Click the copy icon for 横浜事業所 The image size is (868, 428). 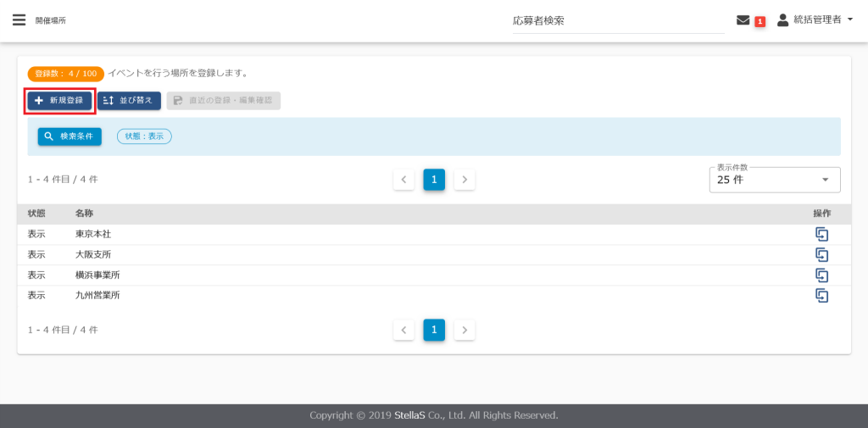pos(821,275)
